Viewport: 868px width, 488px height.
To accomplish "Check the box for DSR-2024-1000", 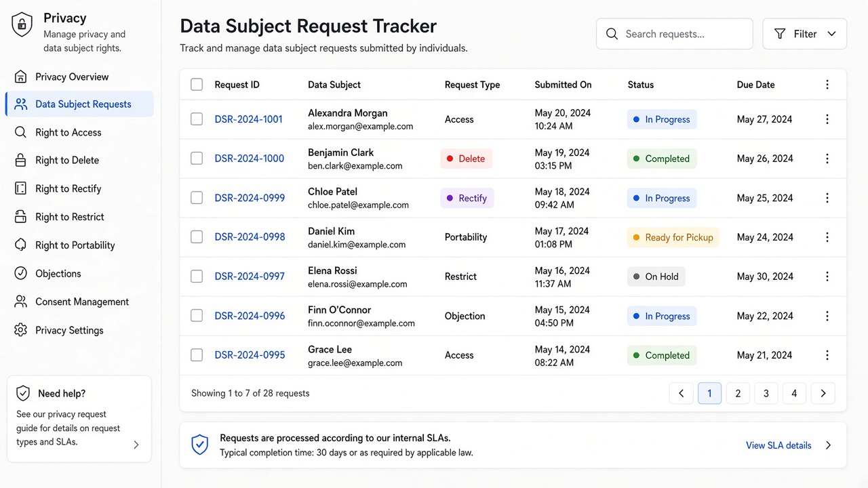I will [197, 159].
